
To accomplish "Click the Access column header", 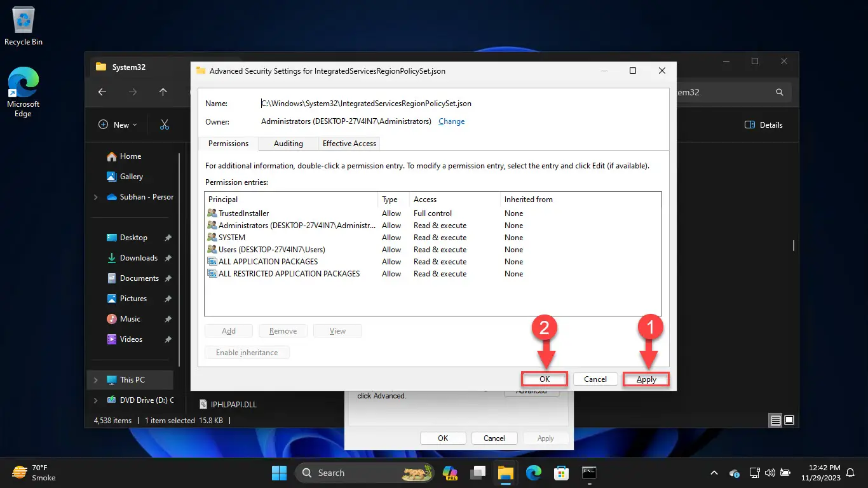I will [x=455, y=200].
